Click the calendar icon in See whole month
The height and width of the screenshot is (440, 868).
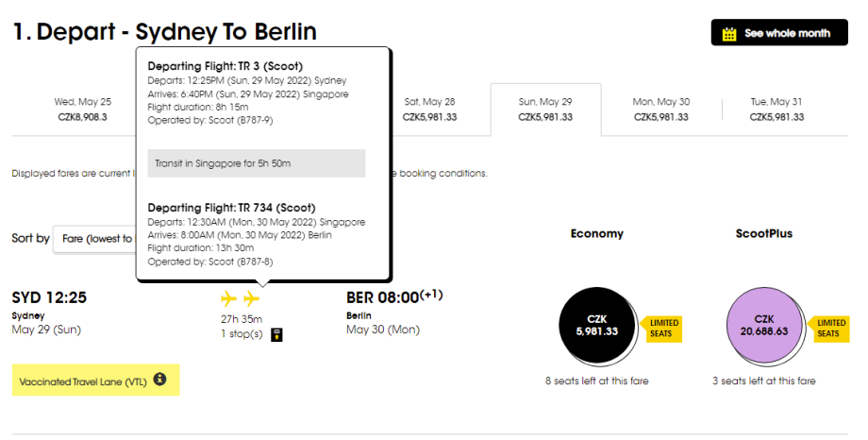728,33
